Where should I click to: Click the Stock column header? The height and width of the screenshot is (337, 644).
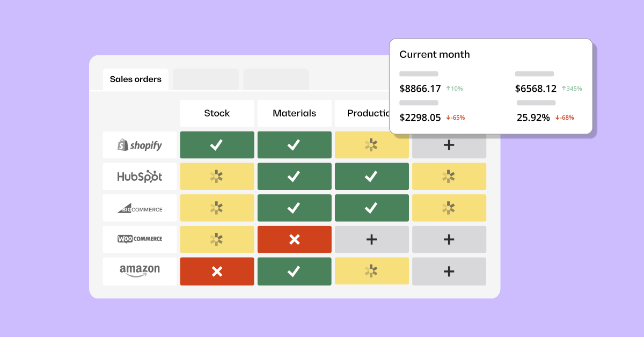[217, 113]
